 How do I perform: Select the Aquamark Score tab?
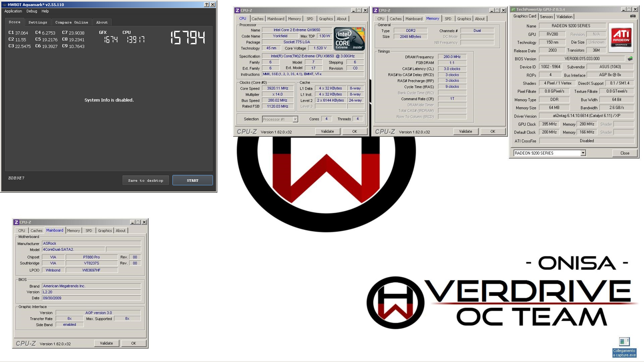14,22
